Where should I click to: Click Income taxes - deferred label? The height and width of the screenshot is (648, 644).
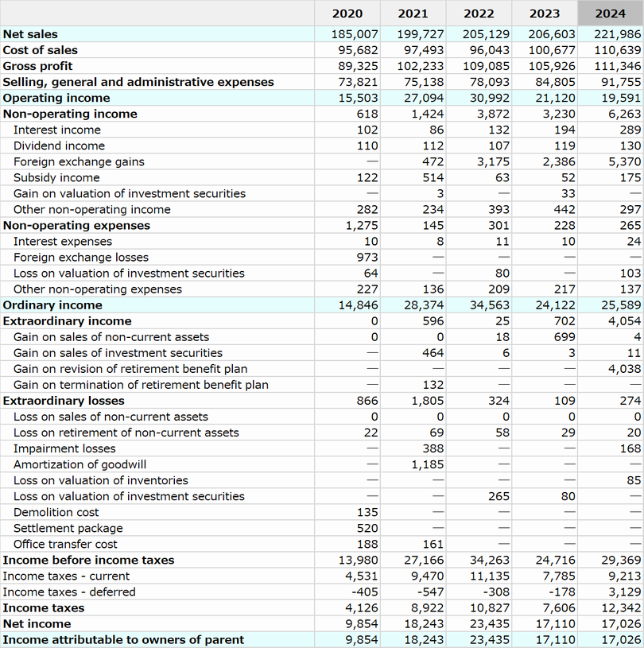pos(69,592)
